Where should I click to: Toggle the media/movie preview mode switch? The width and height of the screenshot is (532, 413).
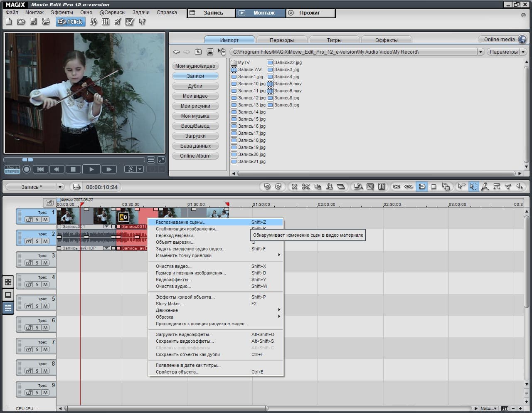[12, 169]
